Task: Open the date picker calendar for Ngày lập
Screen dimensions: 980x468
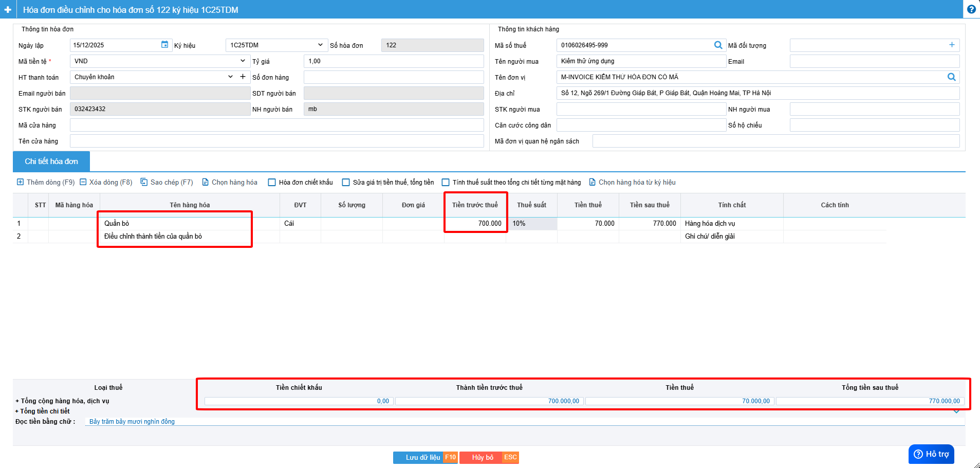Action: (164, 45)
